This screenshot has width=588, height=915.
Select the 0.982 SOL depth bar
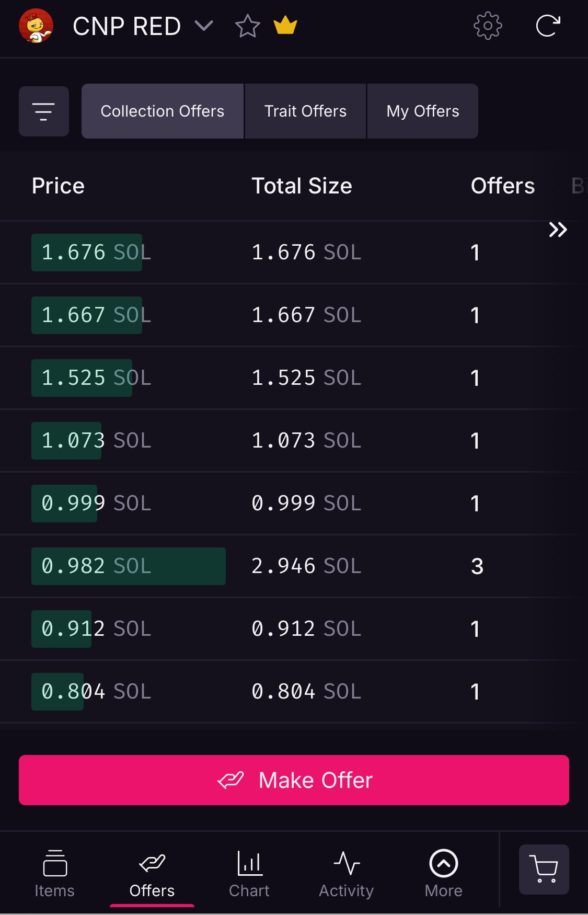pos(128,566)
